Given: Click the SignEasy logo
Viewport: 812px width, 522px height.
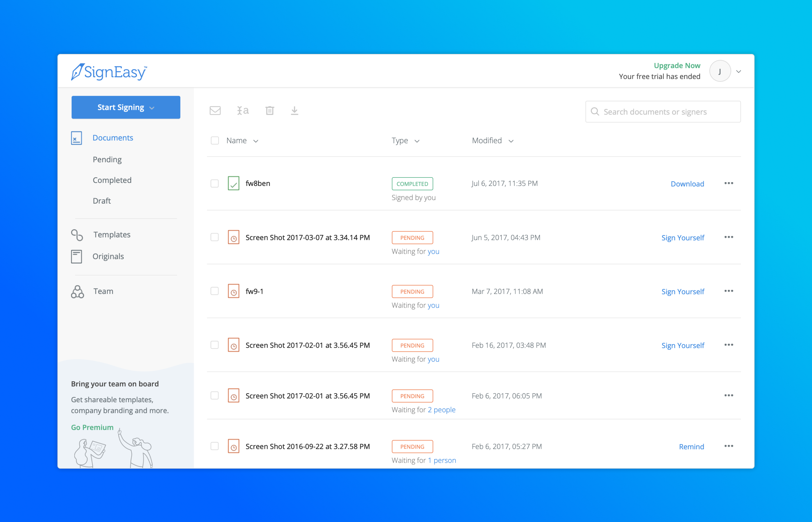Looking at the screenshot, I should click(x=109, y=72).
